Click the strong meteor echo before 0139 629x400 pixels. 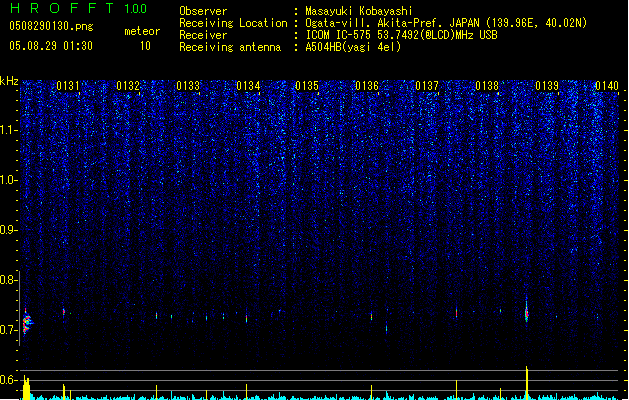pyautogui.click(x=527, y=312)
